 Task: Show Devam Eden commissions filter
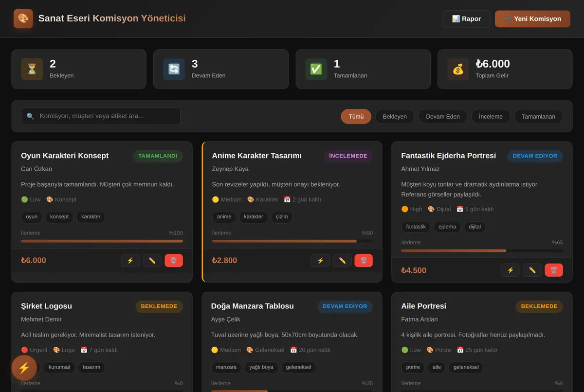tap(443, 116)
